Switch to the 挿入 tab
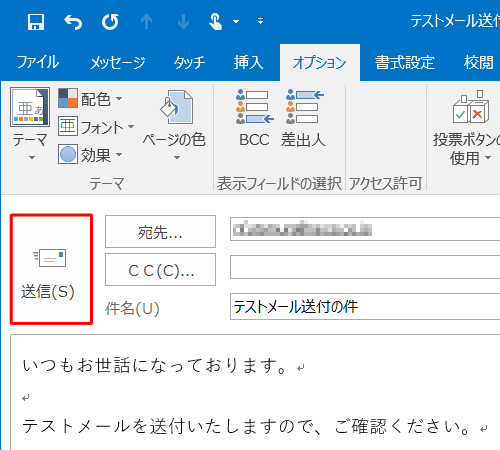500x450 pixels. [x=248, y=62]
